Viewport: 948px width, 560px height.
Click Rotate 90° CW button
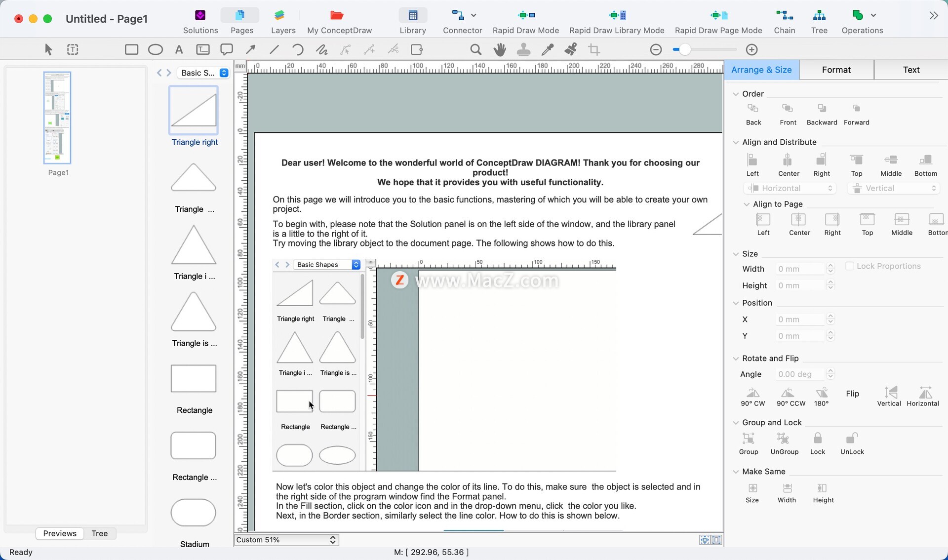point(752,397)
